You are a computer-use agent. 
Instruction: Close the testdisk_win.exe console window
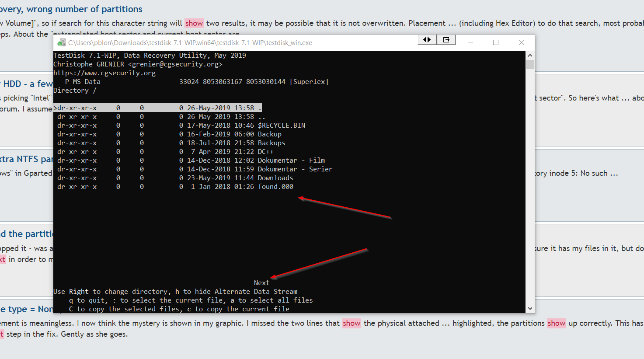[522, 42]
